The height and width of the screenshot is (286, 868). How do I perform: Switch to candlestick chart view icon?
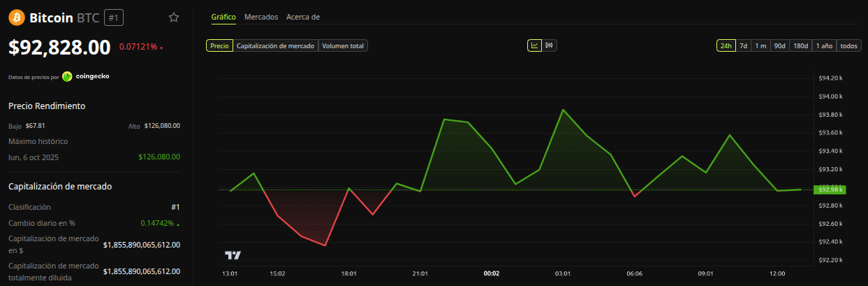point(550,45)
